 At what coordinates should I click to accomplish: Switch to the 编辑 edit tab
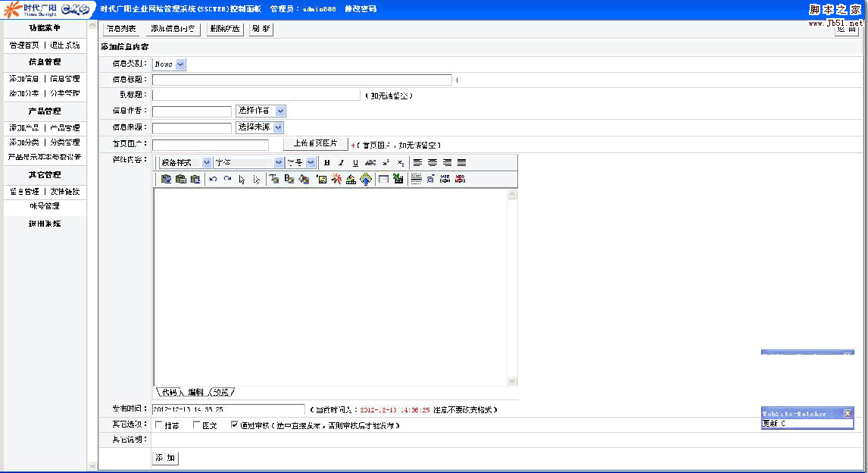[195, 392]
